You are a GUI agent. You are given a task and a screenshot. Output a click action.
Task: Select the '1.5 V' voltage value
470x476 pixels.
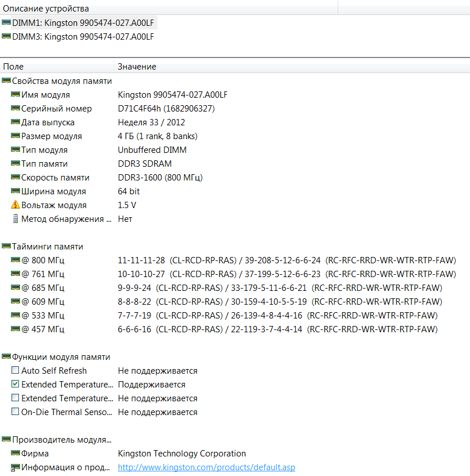[127, 205]
